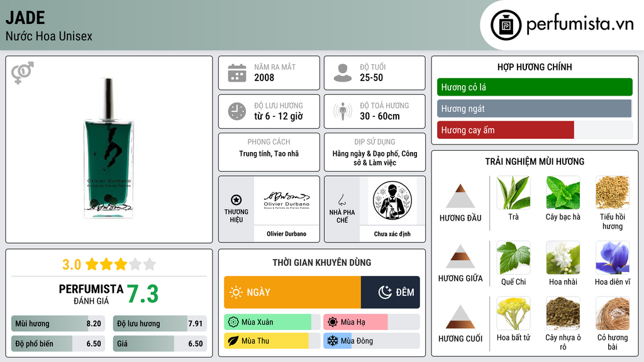Click the 2008 launch year value

(264, 77)
